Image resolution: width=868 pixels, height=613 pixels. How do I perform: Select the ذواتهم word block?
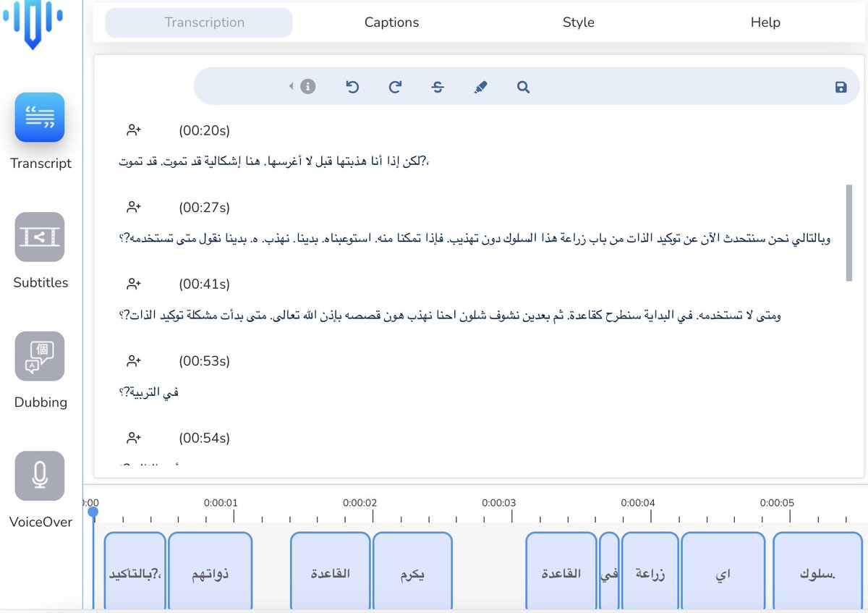(x=210, y=572)
